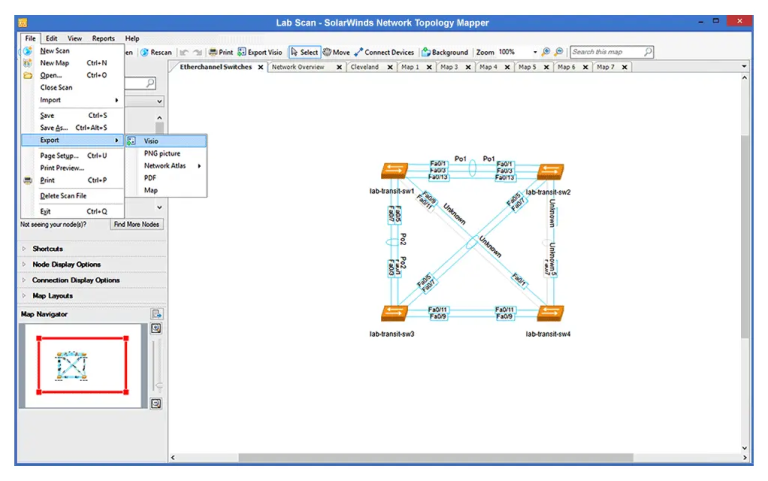The width and height of the screenshot is (768, 481).
Task: Click the Redo arrow in the toolbar
Action: coord(197,52)
